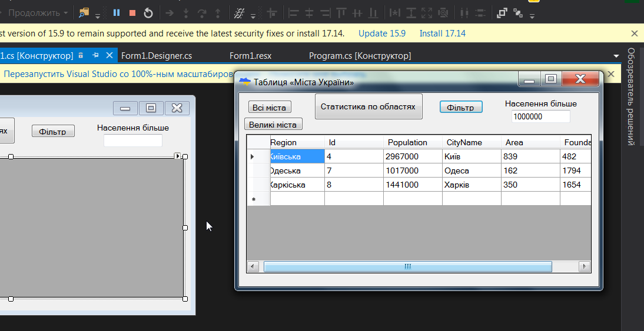The height and width of the screenshot is (331, 644).
Task: Select the Харків cell
Action: coord(472,185)
